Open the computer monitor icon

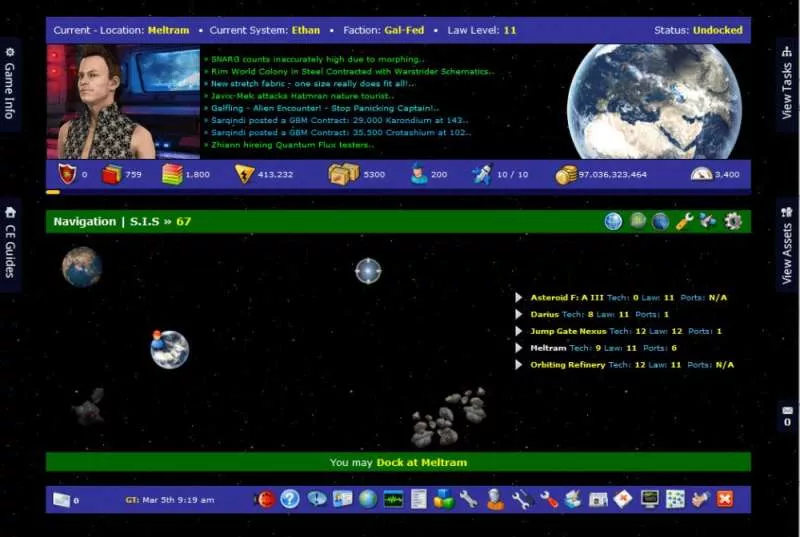[x=649, y=499]
